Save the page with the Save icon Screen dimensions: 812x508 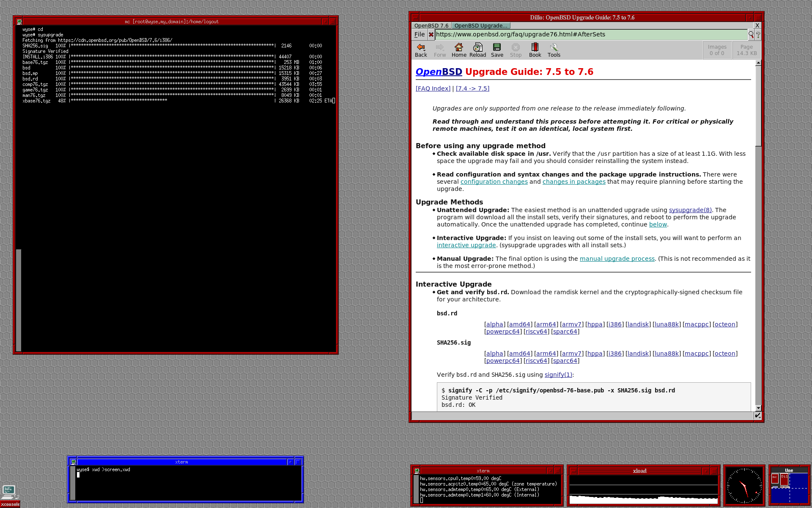(x=497, y=50)
